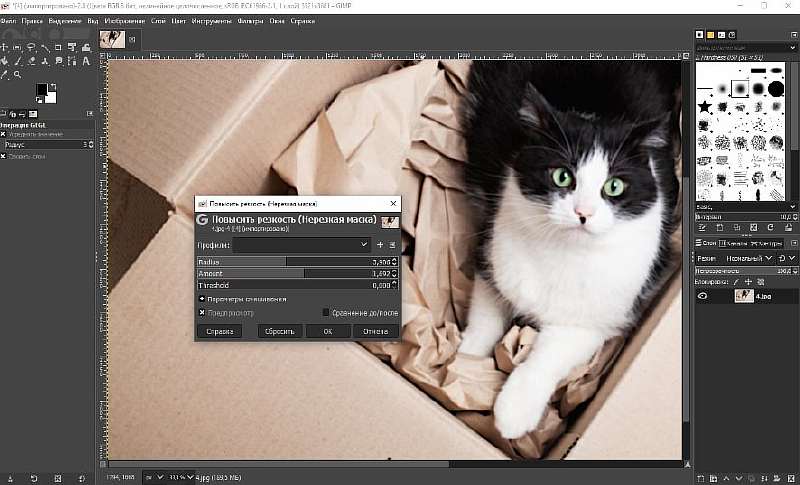Select the star brush in brushes panel
This screenshot has height=485, width=800.
coord(705,107)
